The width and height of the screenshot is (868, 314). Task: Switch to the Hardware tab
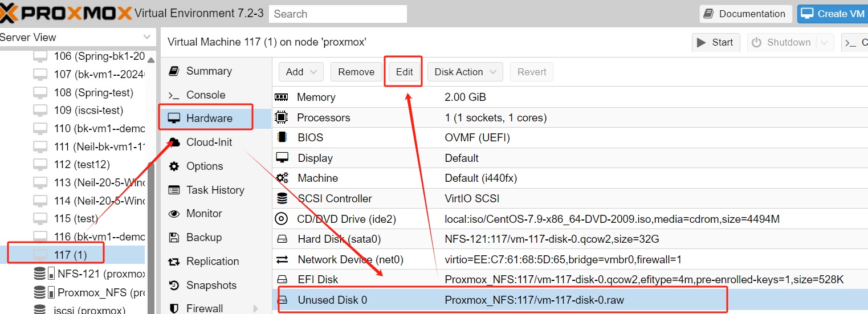tap(209, 119)
